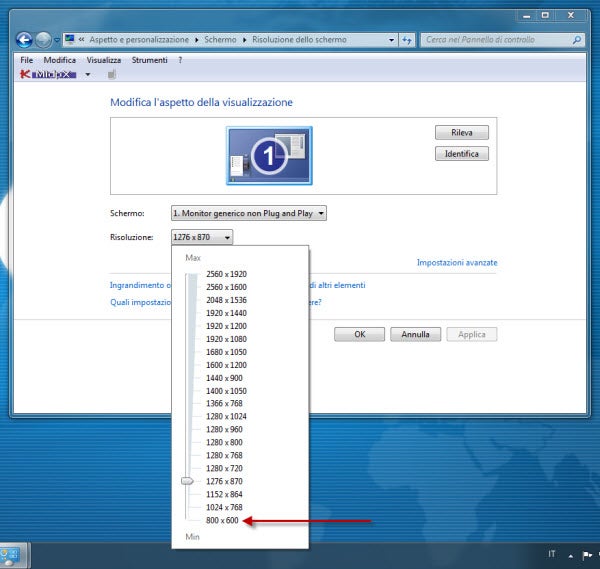Viewport: 600px width, 569px height.
Task: Click the Schermo breadcrumb
Action: pos(220,40)
